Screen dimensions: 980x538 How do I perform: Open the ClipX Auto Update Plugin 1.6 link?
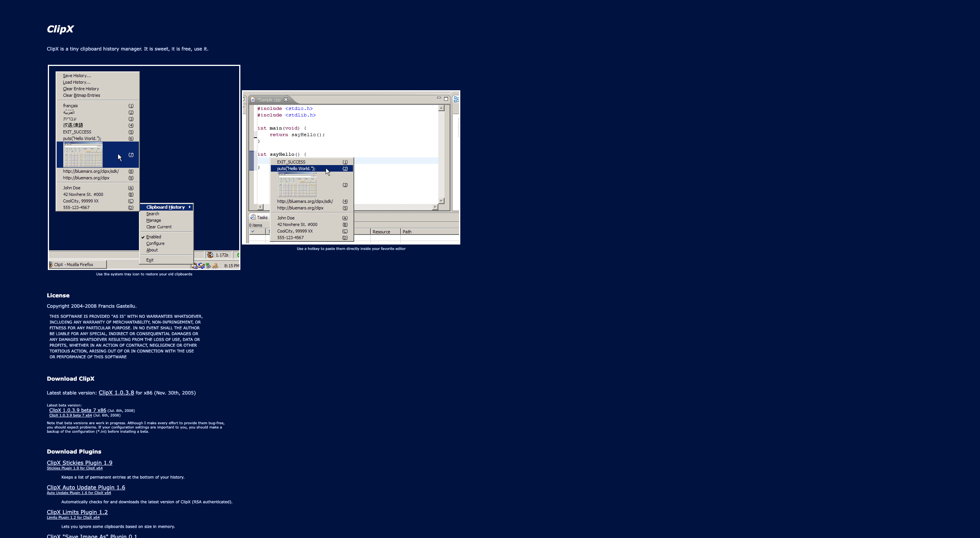pyautogui.click(x=86, y=487)
